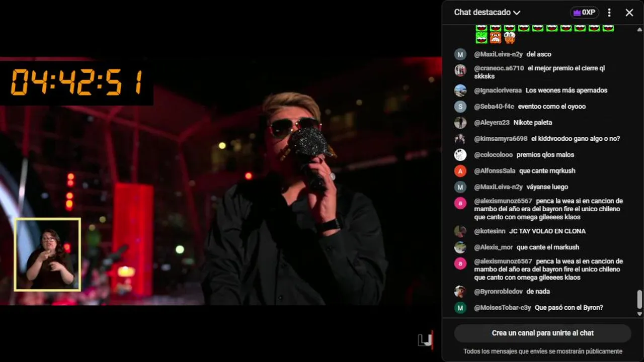Open @MaxiLeiva-n2y avatar beside 'váyanse luego'
This screenshot has height=362, width=644.
pos(460,187)
